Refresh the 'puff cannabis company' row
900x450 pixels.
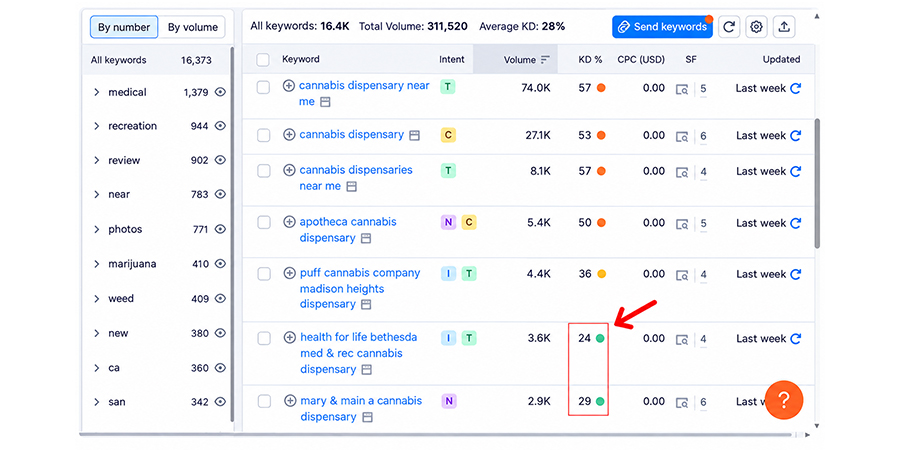(x=796, y=274)
